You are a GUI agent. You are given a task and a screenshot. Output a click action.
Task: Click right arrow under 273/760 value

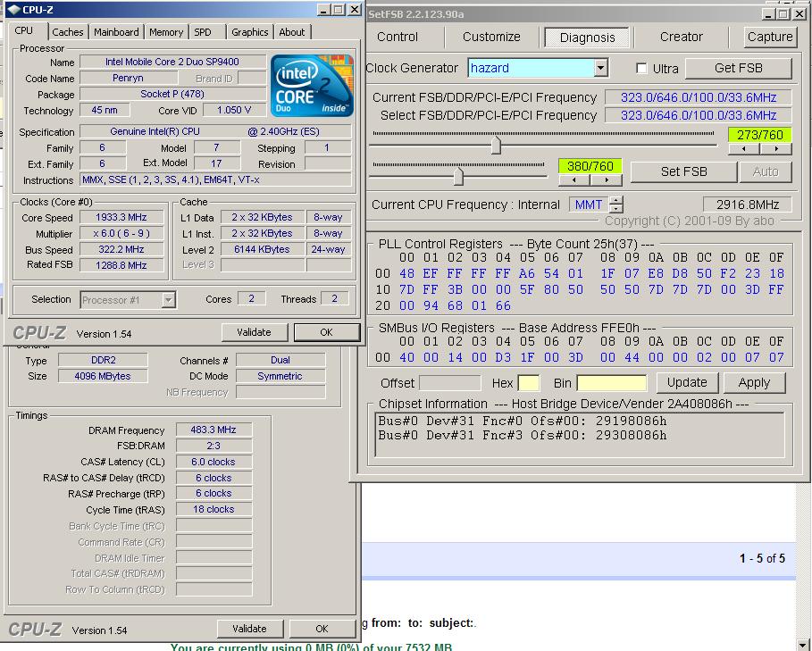(x=775, y=149)
